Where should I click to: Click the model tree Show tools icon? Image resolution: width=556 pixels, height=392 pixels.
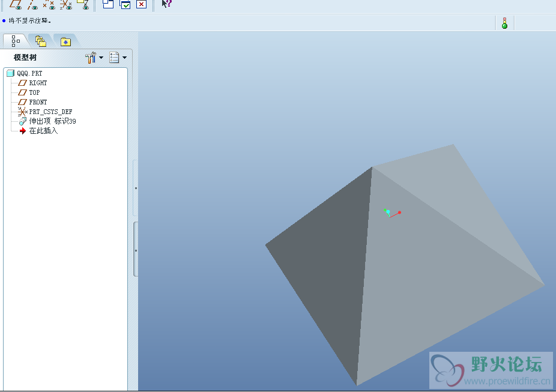click(91, 58)
